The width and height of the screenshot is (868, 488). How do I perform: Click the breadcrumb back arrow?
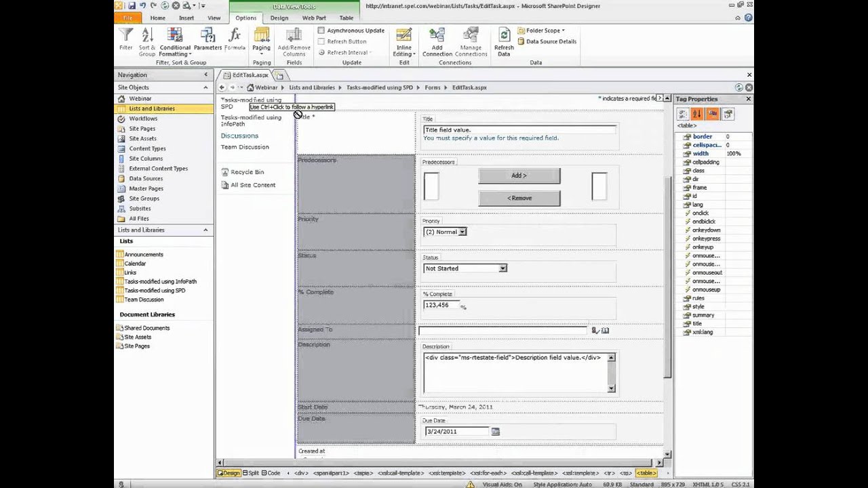click(x=222, y=87)
